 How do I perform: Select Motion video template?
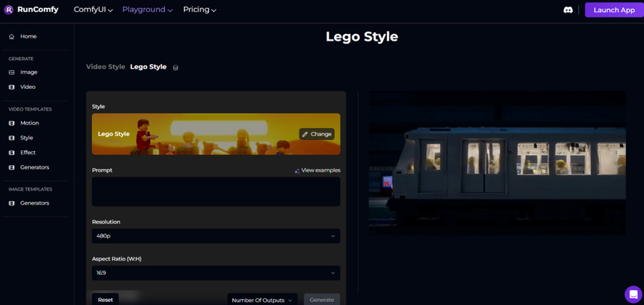[29, 123]
